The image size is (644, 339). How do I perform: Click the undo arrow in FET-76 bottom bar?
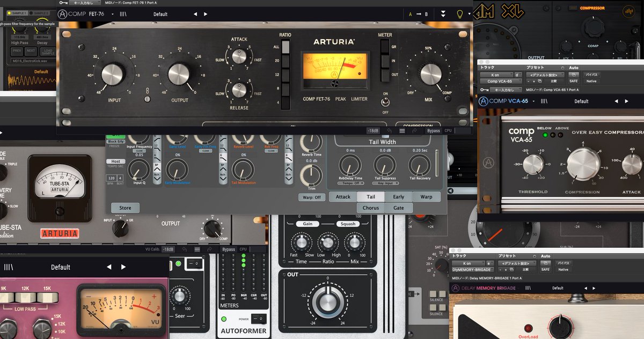coord(389,130)
